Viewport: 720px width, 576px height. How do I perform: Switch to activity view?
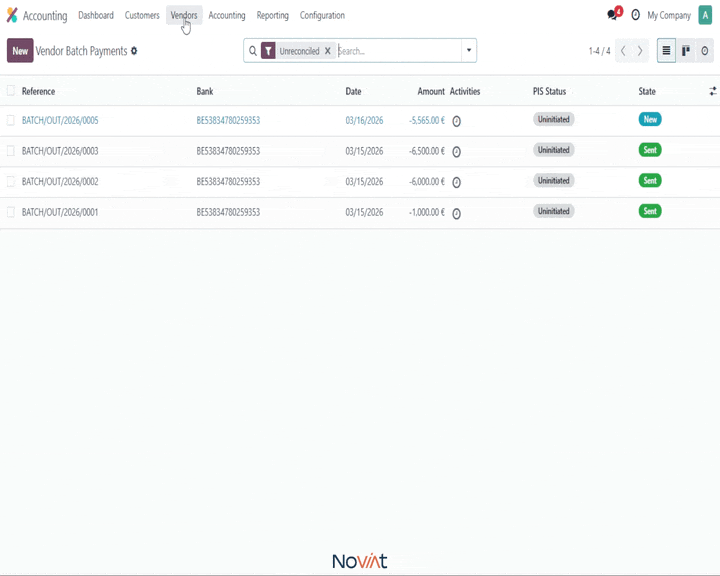[705, 51]
